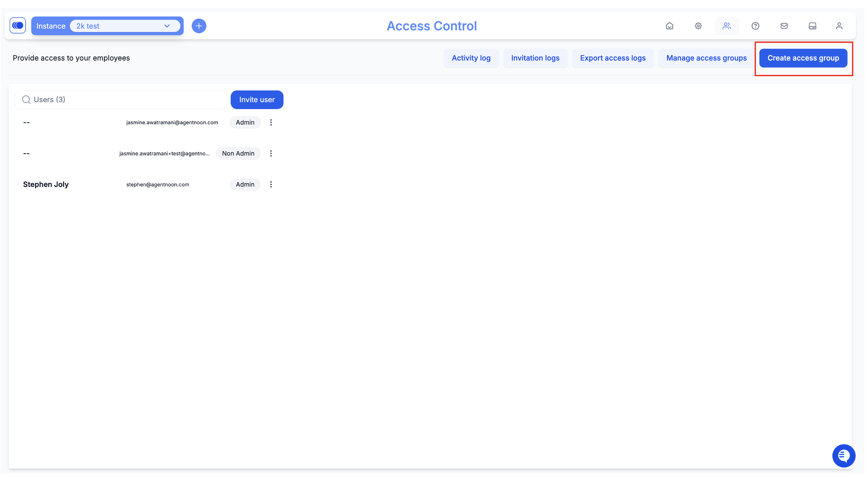Open the help question mark icon

point(755,26)
